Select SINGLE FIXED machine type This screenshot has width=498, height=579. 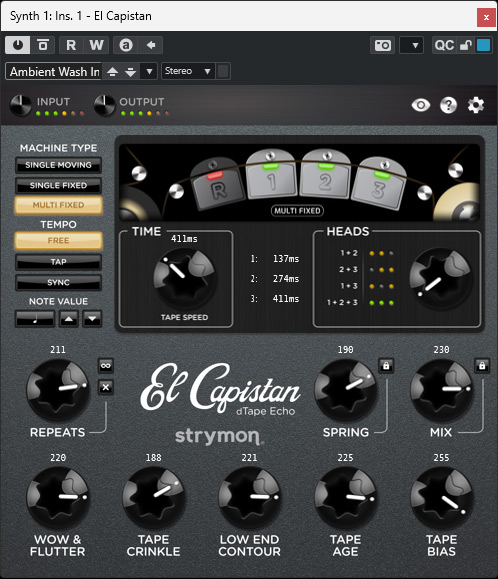pos(58,185)
